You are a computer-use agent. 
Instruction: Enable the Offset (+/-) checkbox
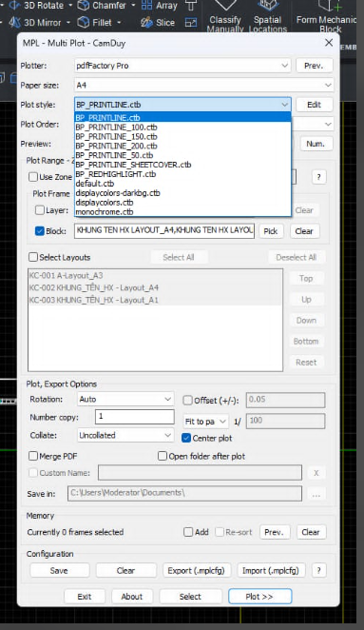point(187,401)
